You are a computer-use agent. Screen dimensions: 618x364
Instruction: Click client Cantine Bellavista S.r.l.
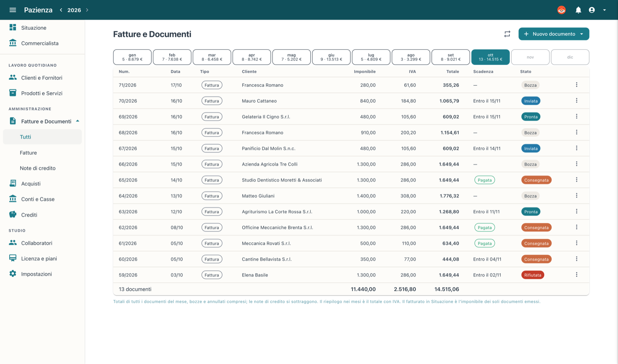pos(267,259)
